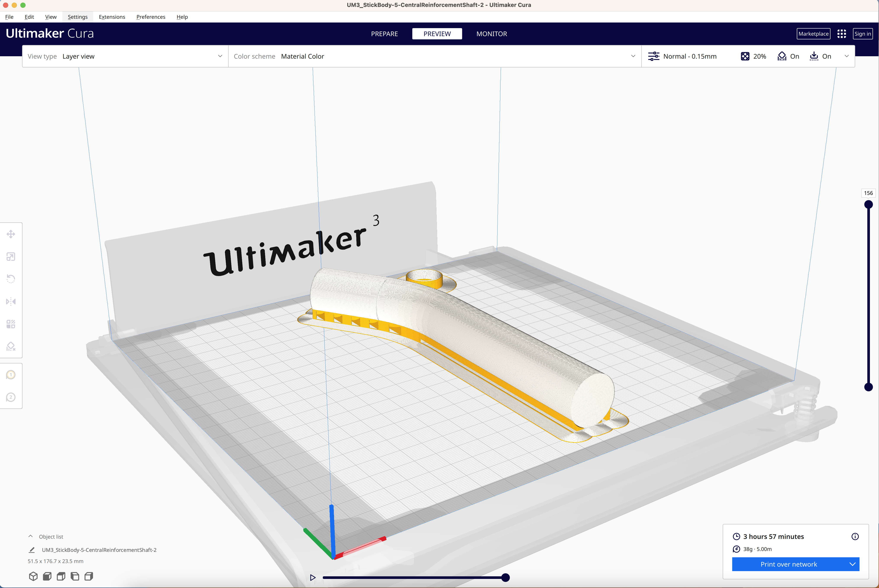
Task: Click the layer number field showing 156
Action: (x=868, y=193)
